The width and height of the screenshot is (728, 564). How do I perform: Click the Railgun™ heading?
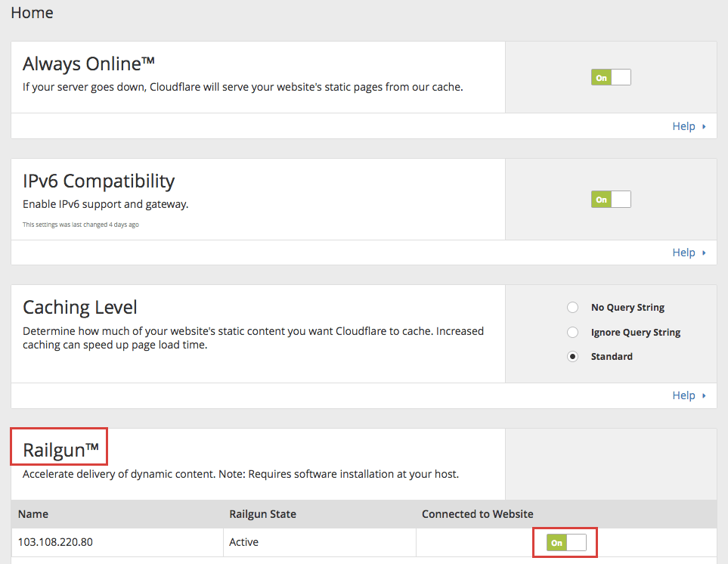[60, 450]
